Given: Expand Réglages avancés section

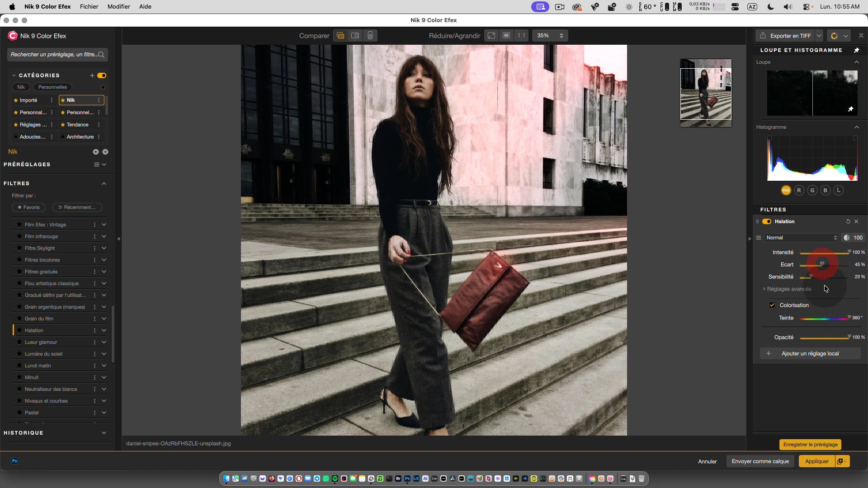Looking at the screenshot, I should pos(789,289).
